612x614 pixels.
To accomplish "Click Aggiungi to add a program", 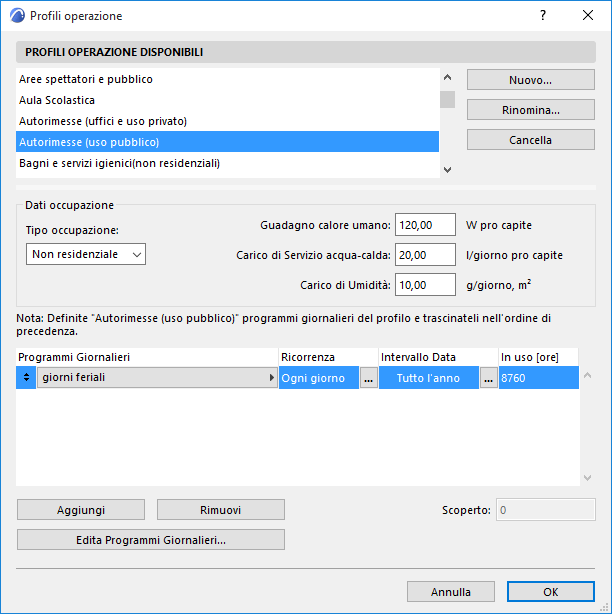I will (81, 510).
